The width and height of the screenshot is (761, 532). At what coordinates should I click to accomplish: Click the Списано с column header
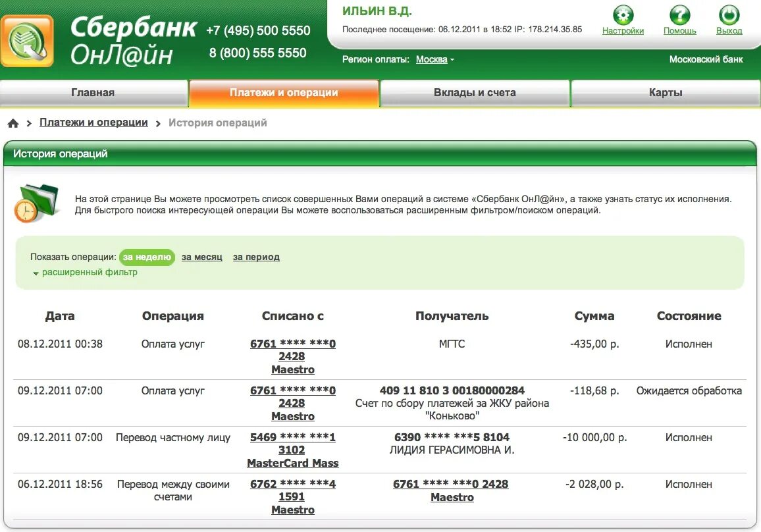click(x=293, y=316)
